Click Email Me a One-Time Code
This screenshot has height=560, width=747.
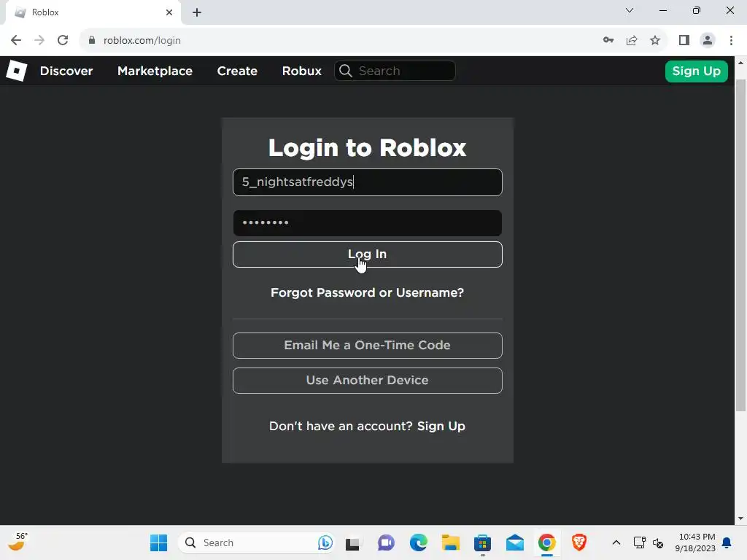[x=368, y=345]
